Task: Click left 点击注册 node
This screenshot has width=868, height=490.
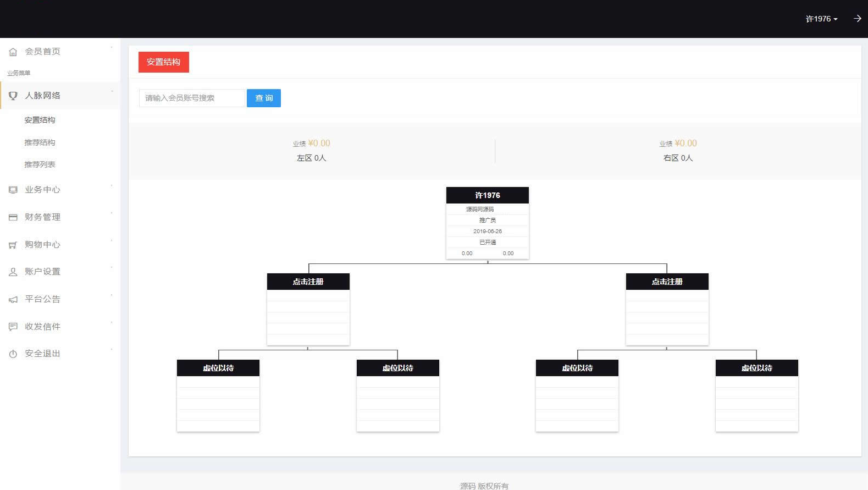Action: pos(308,282)
